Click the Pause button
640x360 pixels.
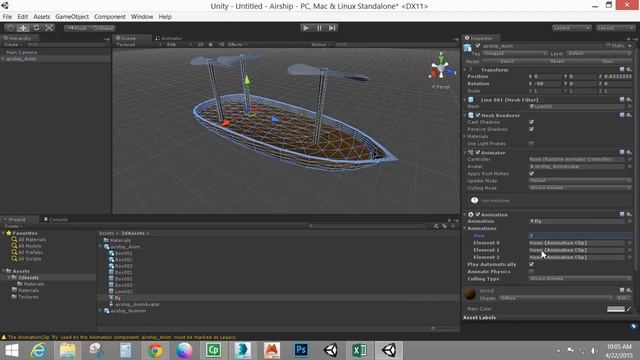(319, 28)
